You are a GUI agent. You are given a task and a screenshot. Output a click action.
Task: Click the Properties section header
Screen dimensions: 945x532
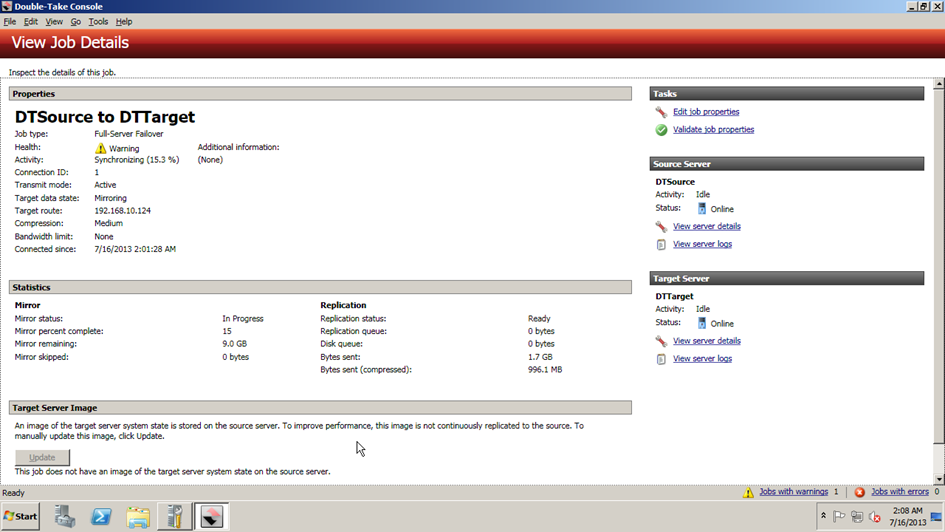point(320,94)
